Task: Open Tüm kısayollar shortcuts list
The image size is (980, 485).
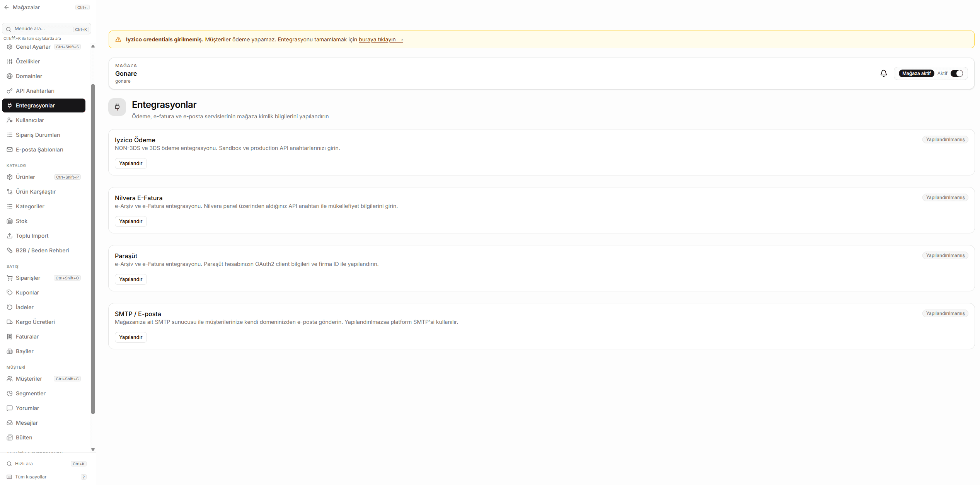Action: coord(46,477)
